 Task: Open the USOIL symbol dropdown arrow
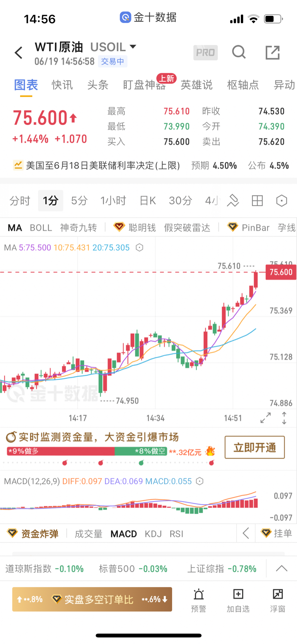(x=133, y=46)
